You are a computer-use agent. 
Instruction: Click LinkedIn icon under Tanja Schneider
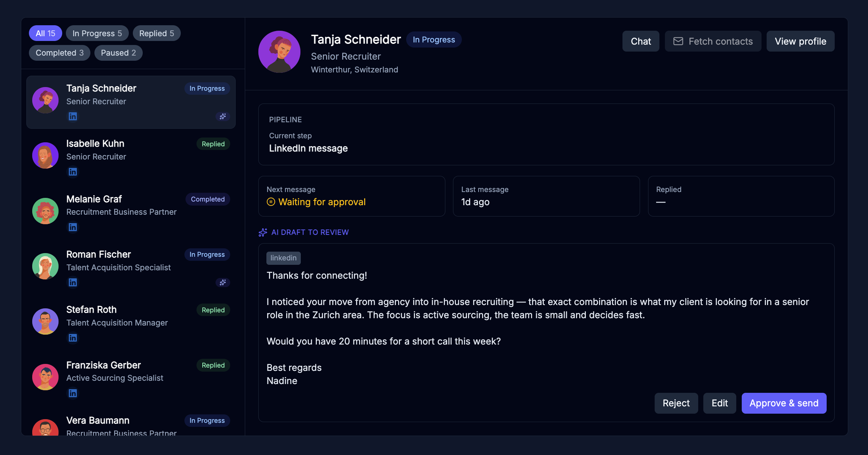73,116
